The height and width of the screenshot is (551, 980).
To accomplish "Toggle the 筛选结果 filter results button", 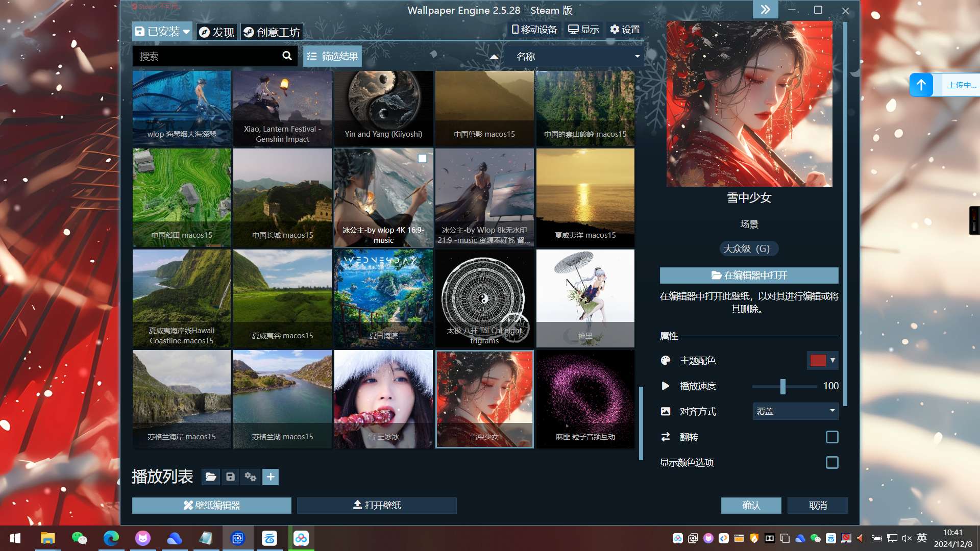I will coord(332,56).
